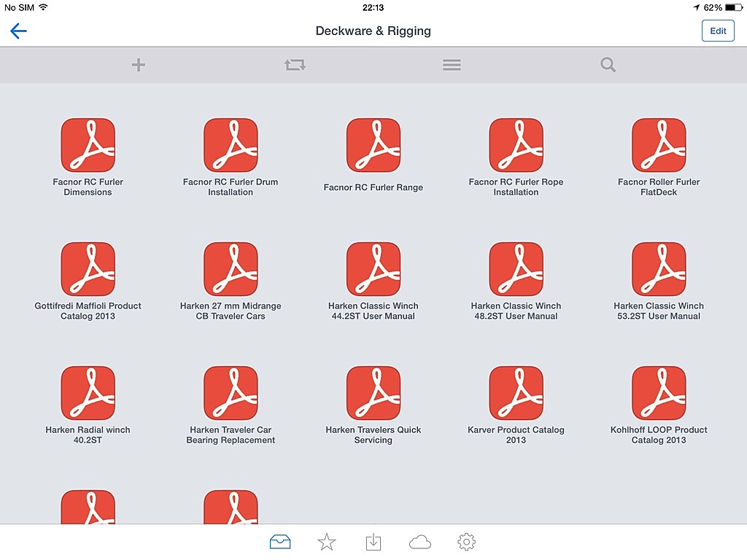The width and height of the screenshot is (747, 560).
Task: Open Facnor RC Furler Range PDF icon
Action: (373, 145)
